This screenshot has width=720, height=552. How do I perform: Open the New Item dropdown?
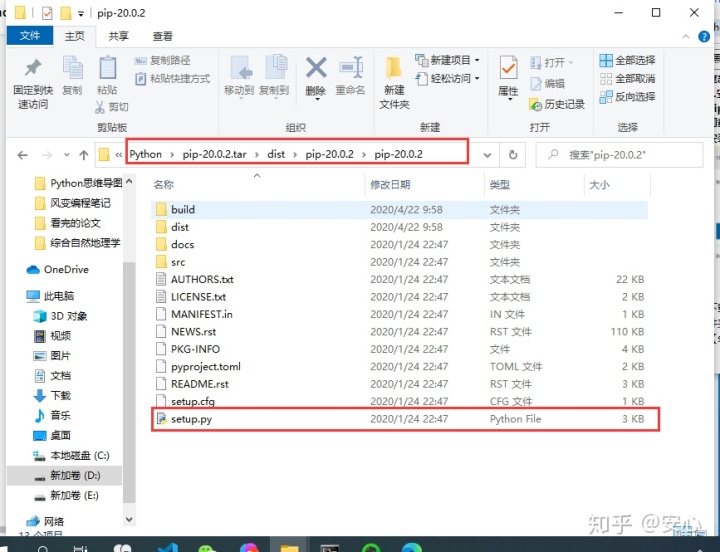pyautogui.click(x=447, y=60)
